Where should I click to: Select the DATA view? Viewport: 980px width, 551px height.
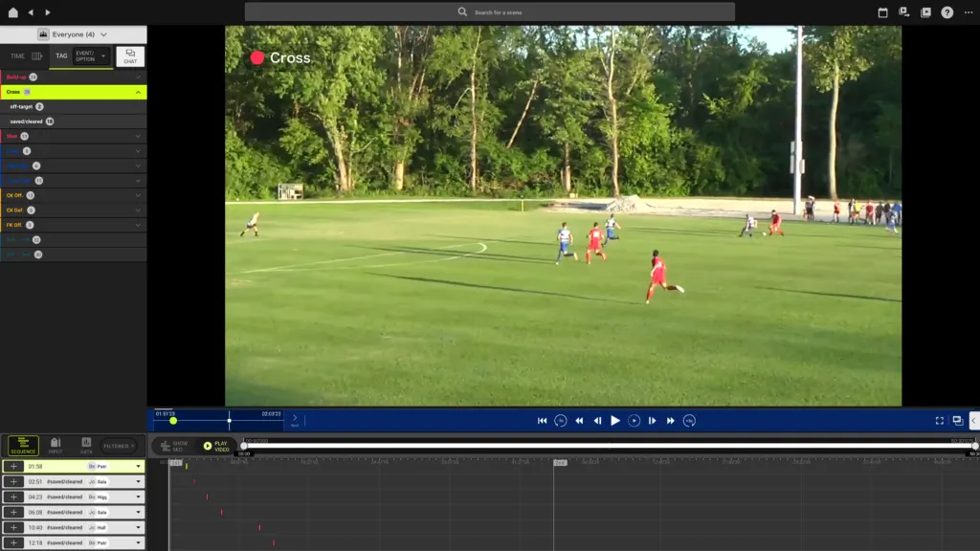click(86, 446)
